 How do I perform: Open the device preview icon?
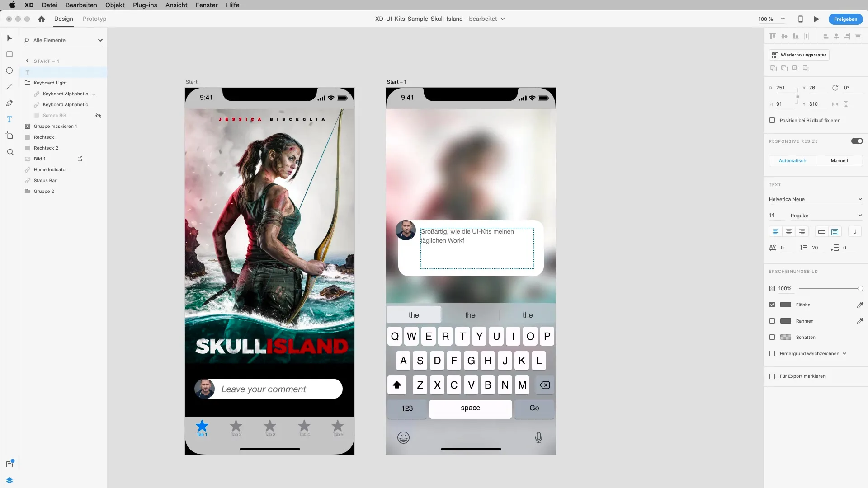(800, 19)
